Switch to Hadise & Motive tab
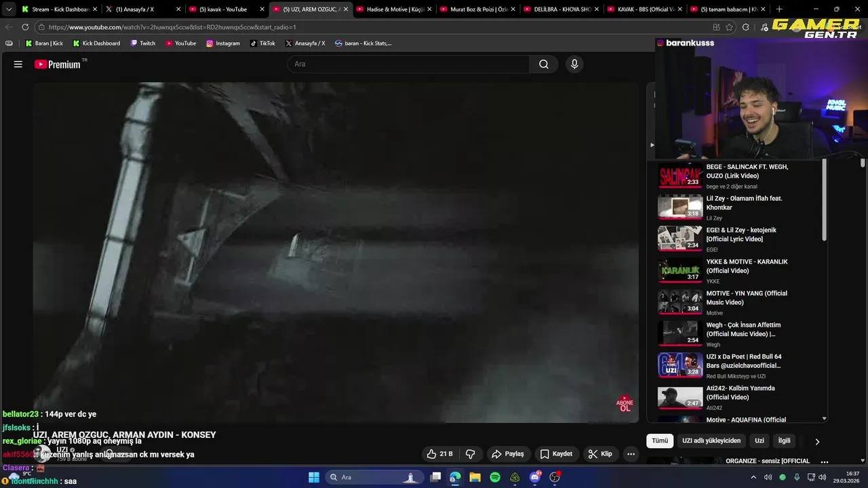Viewport: 868px width, 488px height. 394,9
